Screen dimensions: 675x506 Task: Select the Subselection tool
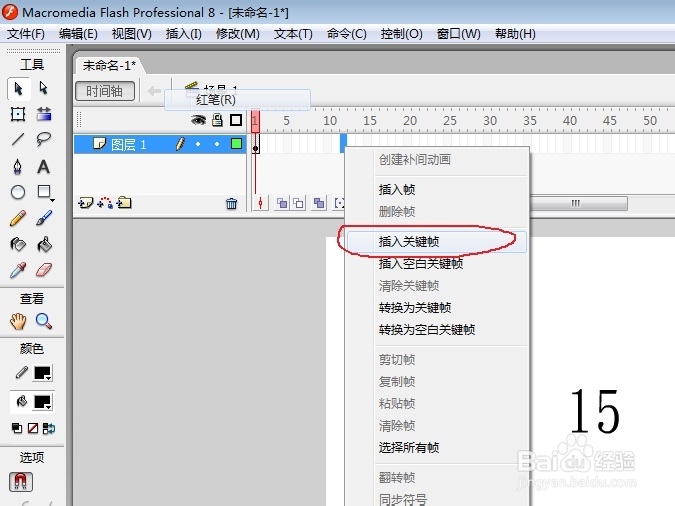point(43,88)
